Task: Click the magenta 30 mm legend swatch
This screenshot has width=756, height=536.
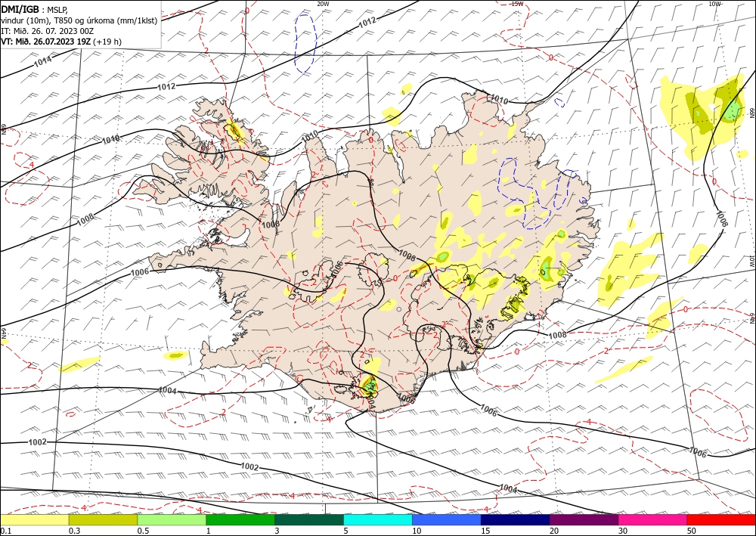Action: [x=653, y=519]
